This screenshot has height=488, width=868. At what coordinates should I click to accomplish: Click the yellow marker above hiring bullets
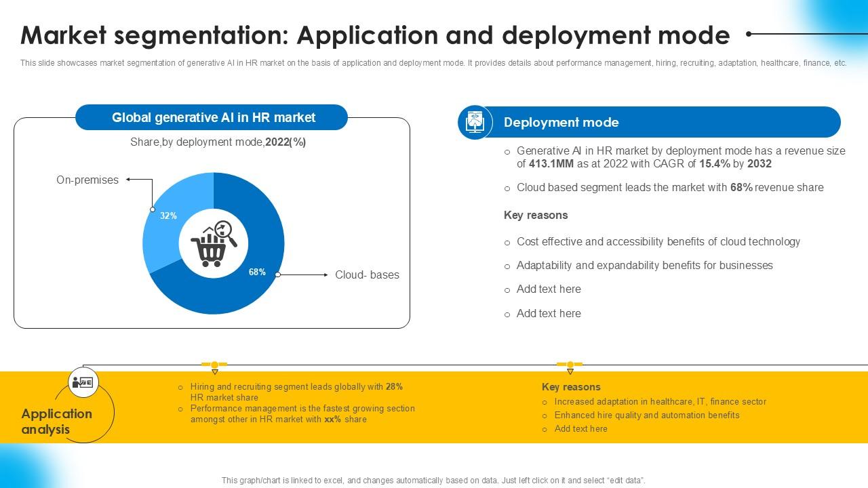(214, 366)
